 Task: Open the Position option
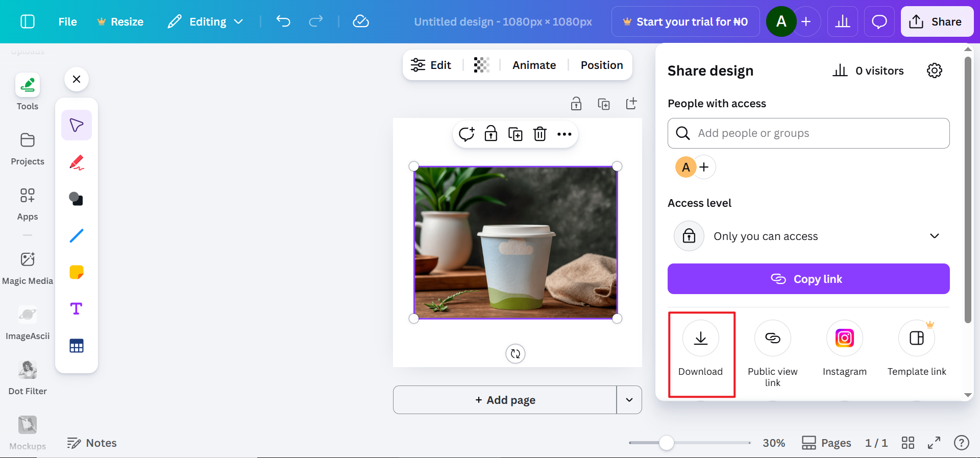(x=602, y=65)
